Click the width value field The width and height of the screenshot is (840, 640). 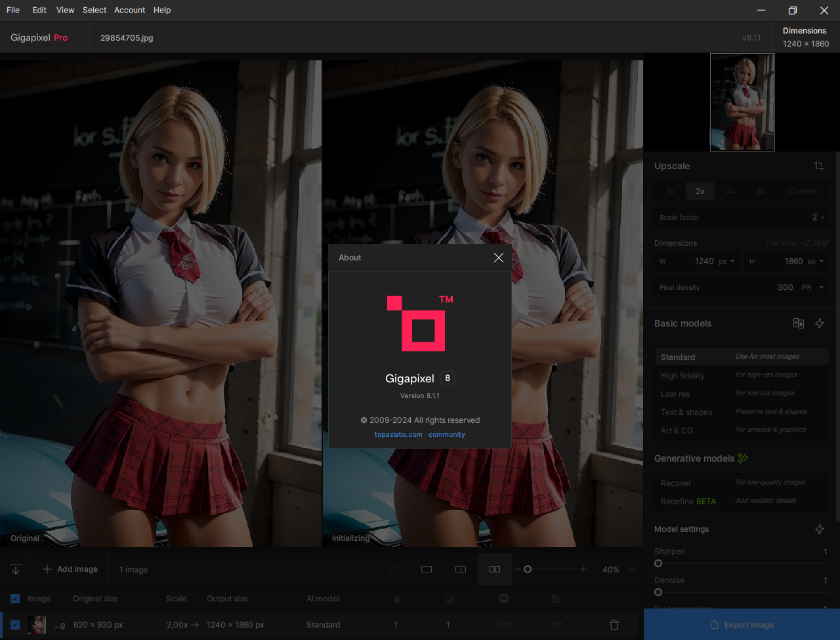pyautogui.click(x=704, y=261)
